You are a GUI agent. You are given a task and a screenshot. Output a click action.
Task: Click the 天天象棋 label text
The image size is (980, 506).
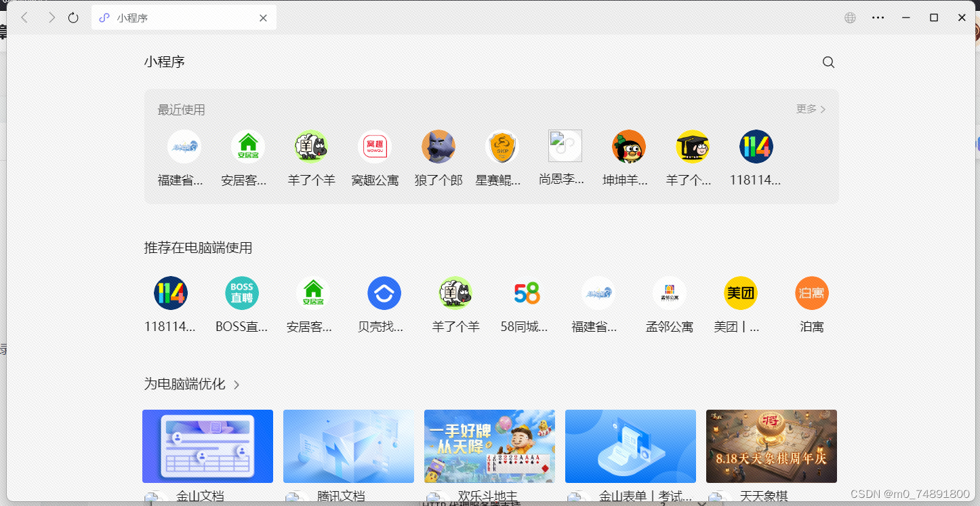[764, 497]
